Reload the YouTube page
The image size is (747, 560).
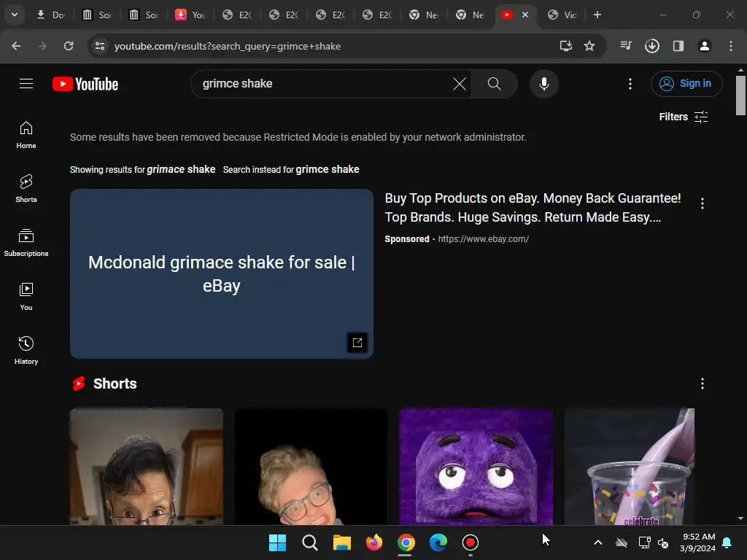(69, 46)
